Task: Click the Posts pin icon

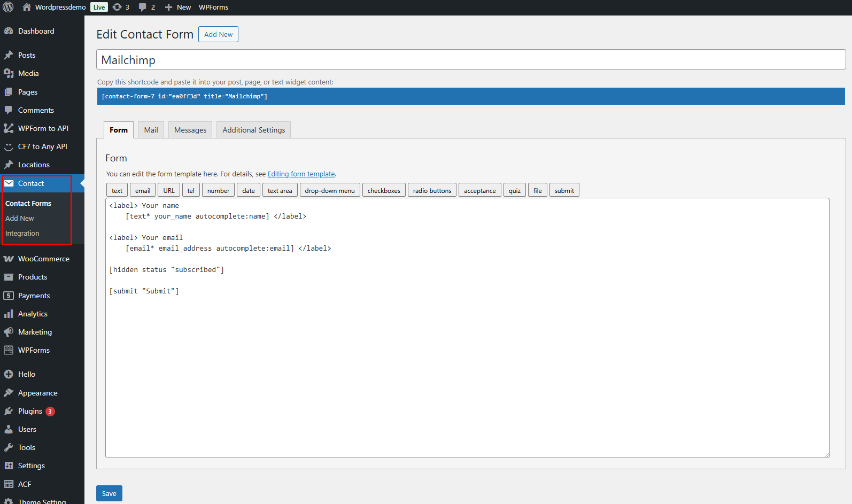Action: pos(9,55)
